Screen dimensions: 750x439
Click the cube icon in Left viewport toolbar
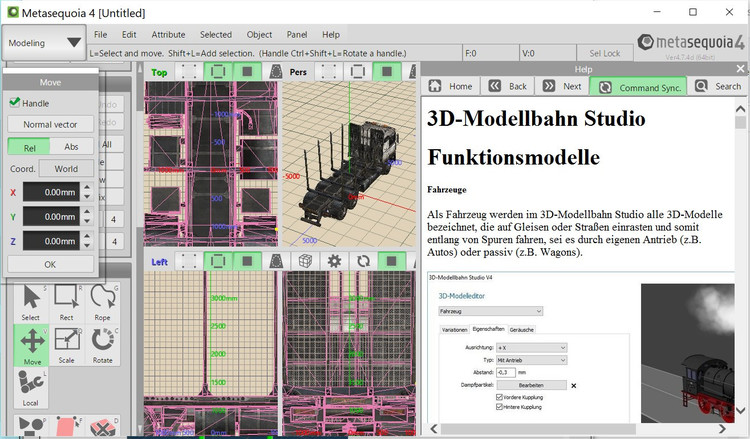click(308, 261)
